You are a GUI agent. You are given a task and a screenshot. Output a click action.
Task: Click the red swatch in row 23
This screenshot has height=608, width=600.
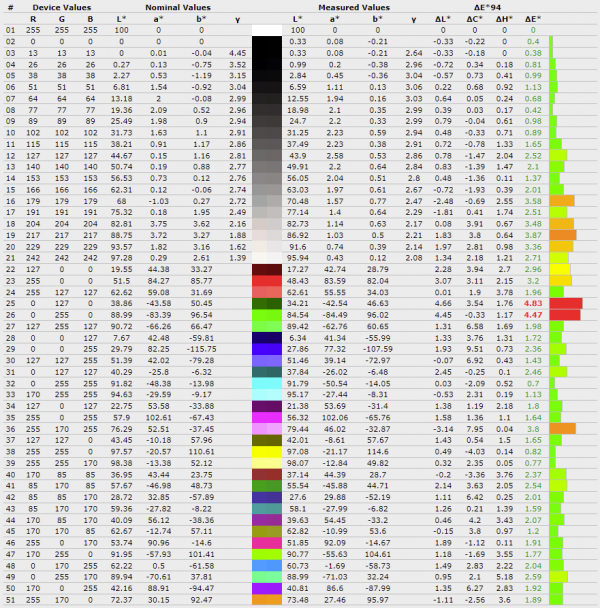pyautogui.click(x=267, y=281)
